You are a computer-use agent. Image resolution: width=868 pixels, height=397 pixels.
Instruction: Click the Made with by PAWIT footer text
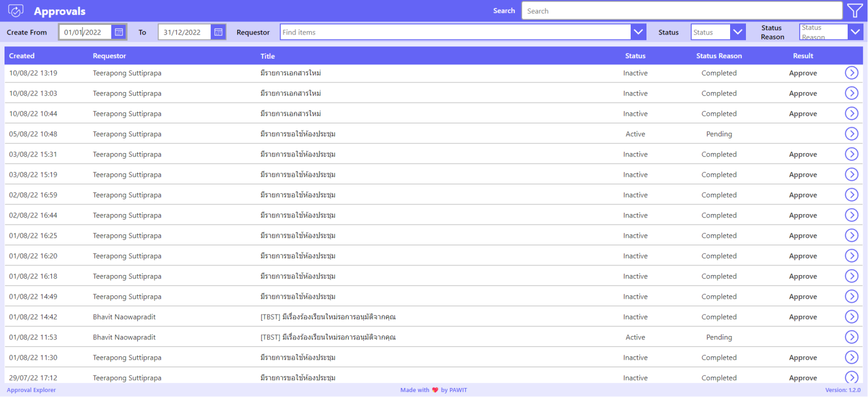pyautogui.click(x=434, y=390)
